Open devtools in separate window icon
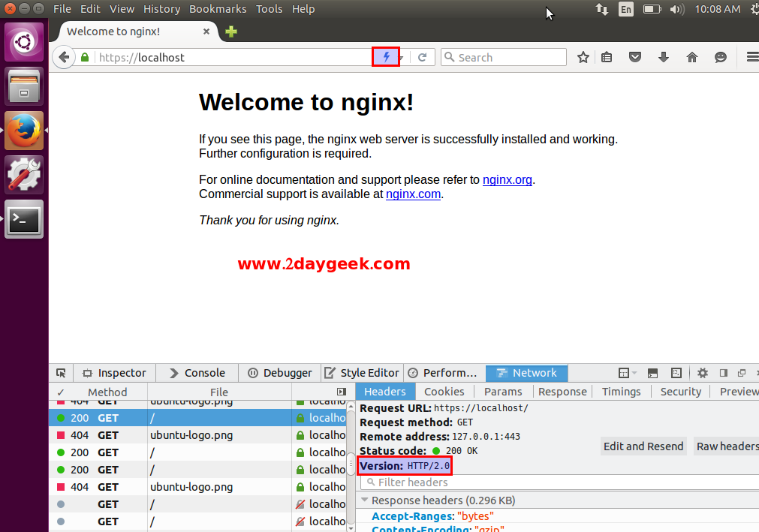The width and height of the screenshot is (759, 532). tap(742, 373)
